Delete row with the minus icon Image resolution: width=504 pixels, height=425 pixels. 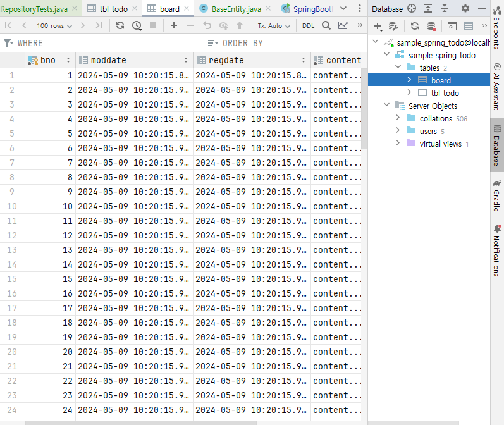[190, 25]
